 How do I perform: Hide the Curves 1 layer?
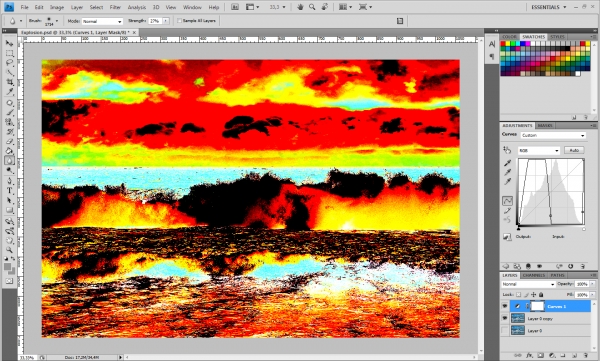[505, 306]
